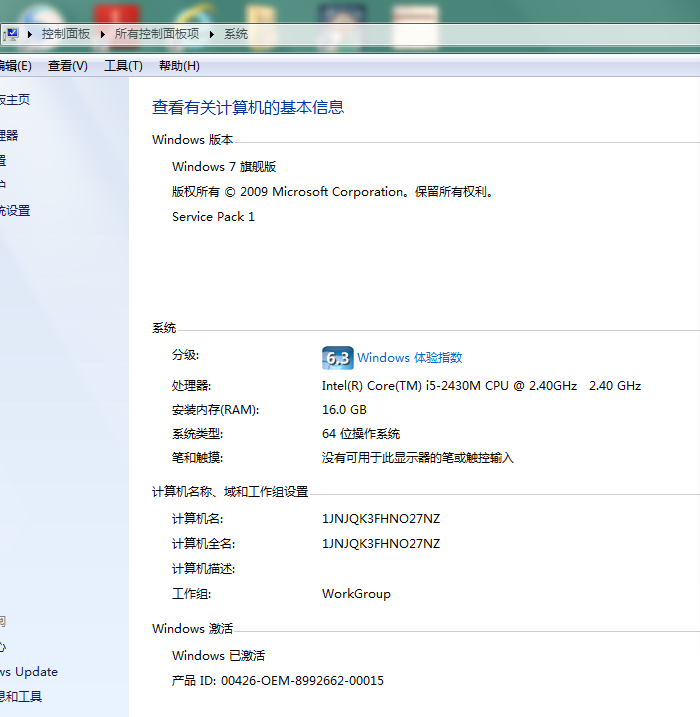Viewport: 700px width, 717px height.
Task: Click computer name value beside 计算机名:
Action: click(x=381, y=519)
